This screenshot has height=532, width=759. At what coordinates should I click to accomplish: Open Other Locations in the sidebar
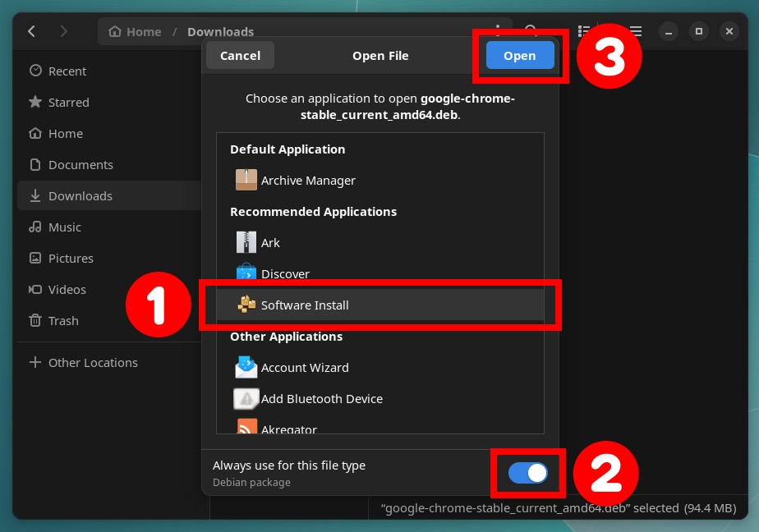[109, 363]
